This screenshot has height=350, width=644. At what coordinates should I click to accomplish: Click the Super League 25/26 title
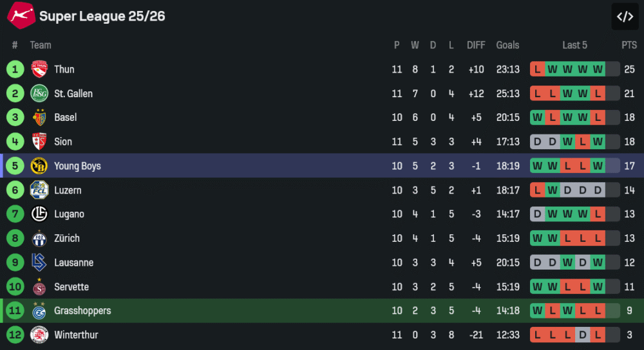(x=102, y=16)
